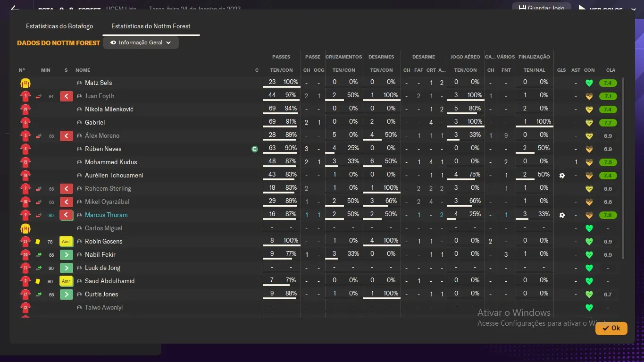
Task: Sort the table by the NOME column header
Action: coord(83,70)
